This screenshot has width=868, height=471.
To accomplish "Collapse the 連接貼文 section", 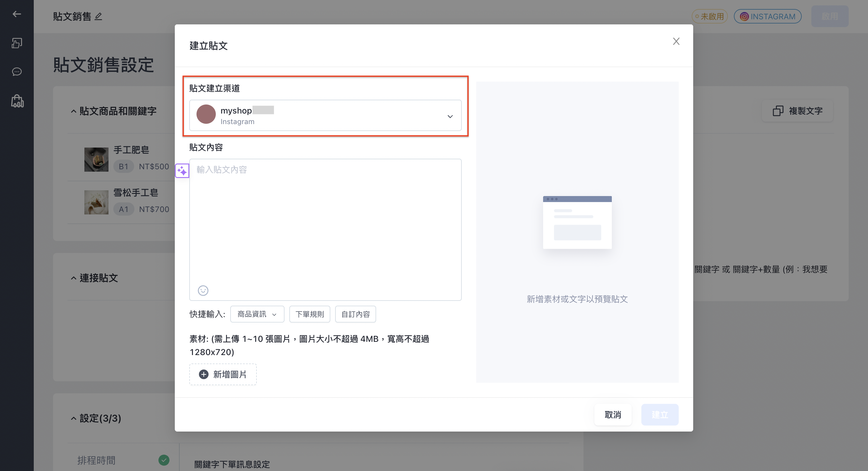I will [x=74, y=278].
